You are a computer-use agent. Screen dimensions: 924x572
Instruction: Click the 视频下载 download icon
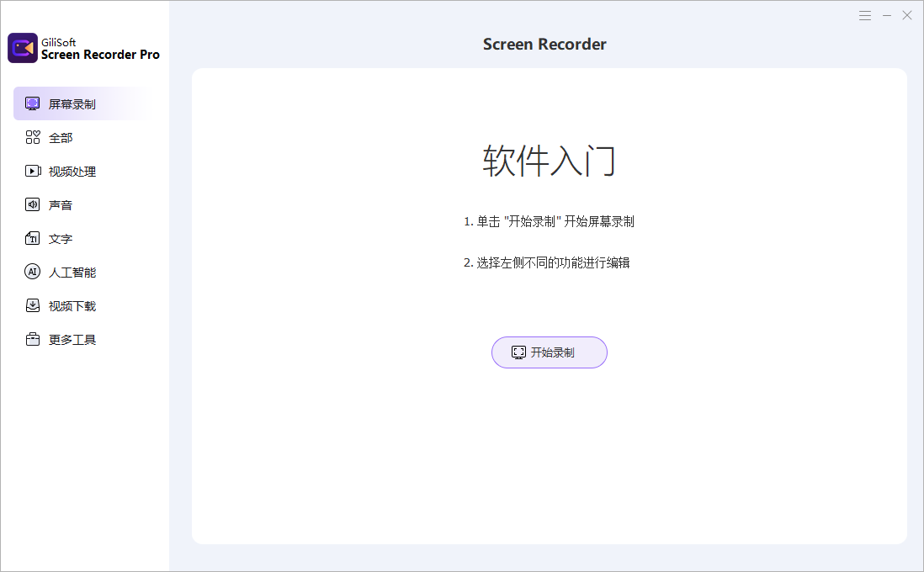(x=33, y=305)
